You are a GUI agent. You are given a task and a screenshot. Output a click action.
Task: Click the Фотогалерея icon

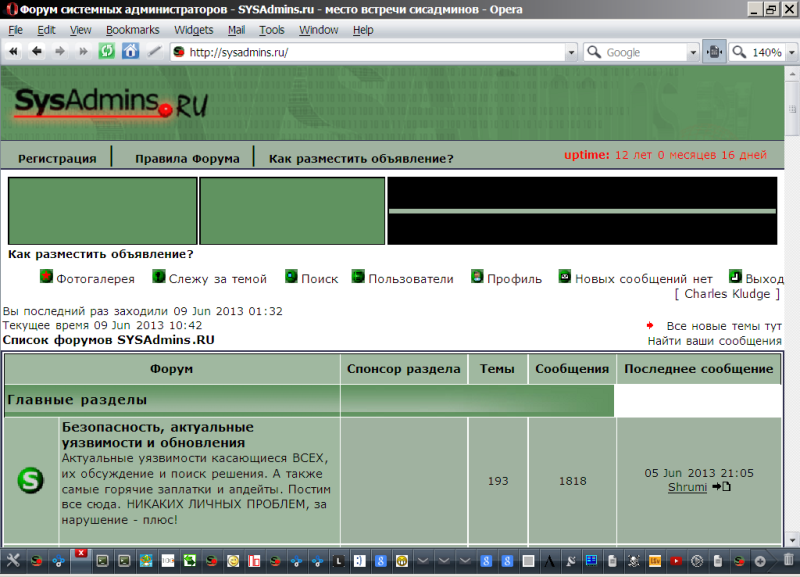[46, 276]
